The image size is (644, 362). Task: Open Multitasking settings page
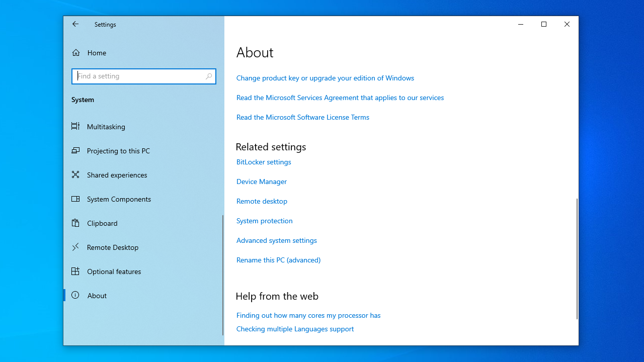(143, 127)
